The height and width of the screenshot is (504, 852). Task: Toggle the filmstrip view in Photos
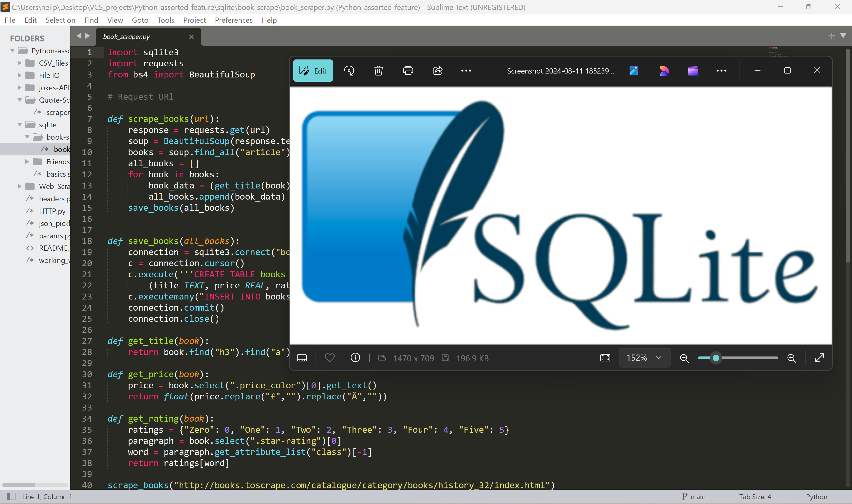(301, 358)
